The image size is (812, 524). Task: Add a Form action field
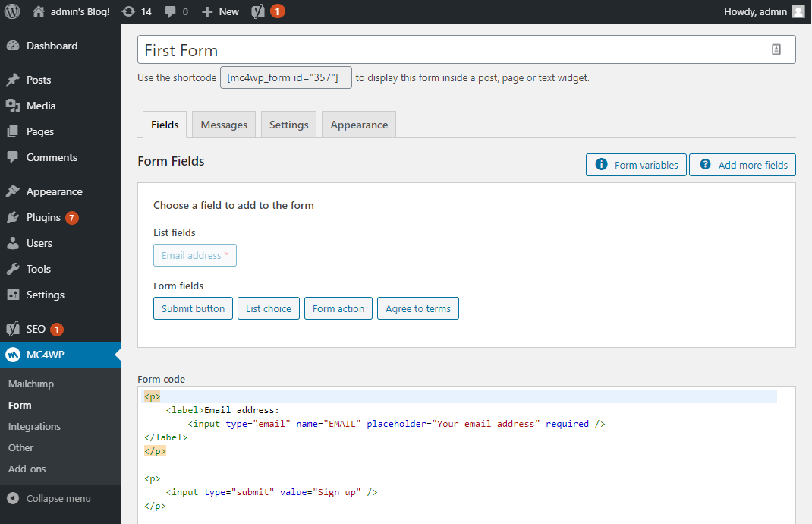[338, 308]
